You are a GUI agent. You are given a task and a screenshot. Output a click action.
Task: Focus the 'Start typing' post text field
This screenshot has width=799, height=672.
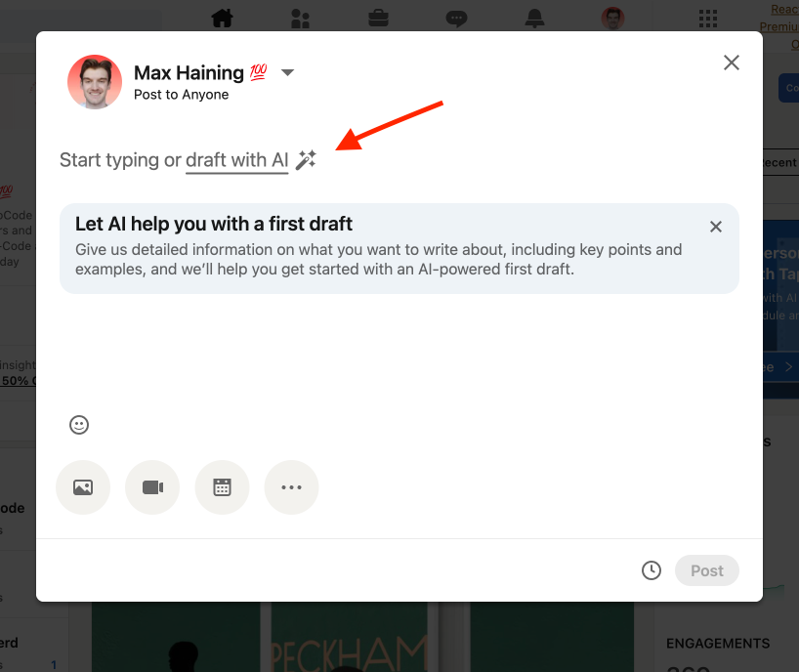[x=189, y=160]
